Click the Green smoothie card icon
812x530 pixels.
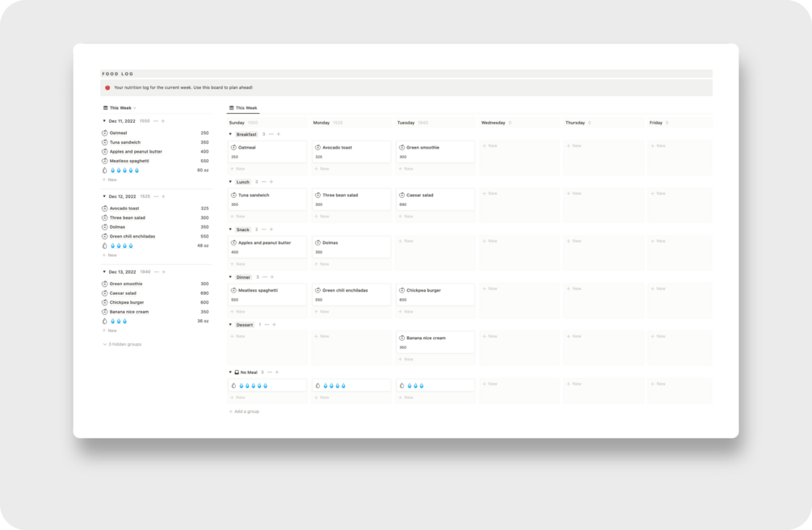point(402,148)
